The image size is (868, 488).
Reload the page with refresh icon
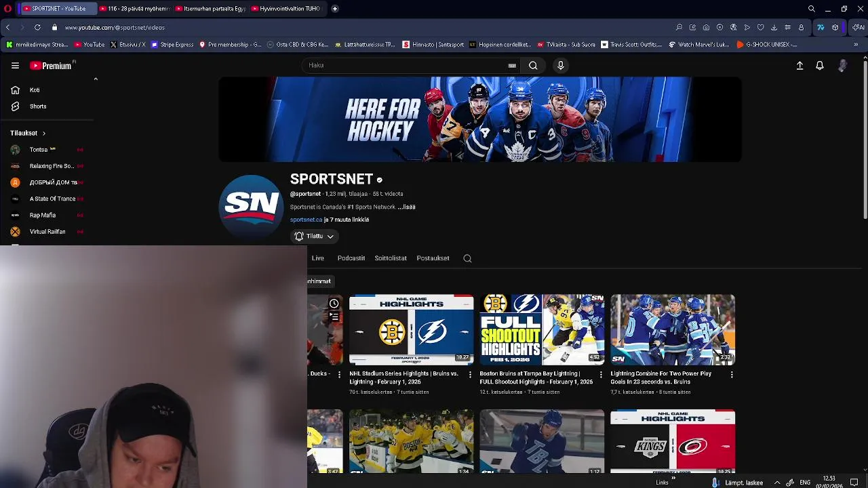point(37,28)
